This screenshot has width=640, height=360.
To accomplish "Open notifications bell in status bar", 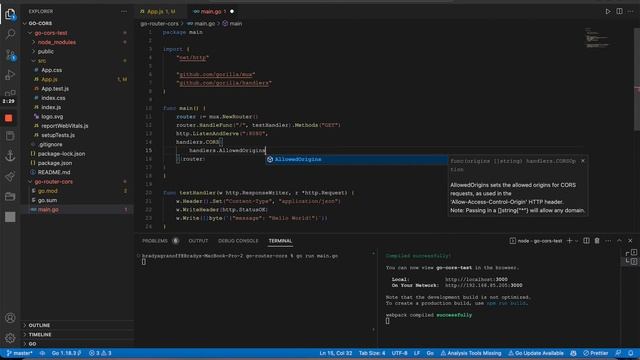I will pyautogui.click(x=631, y=353).
